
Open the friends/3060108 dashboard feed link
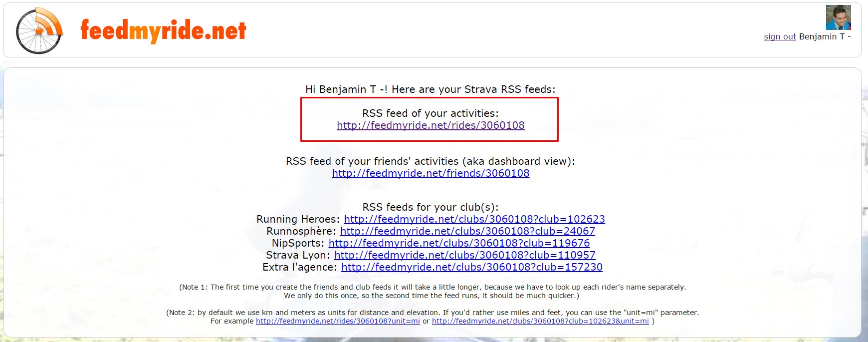point(431,174)
